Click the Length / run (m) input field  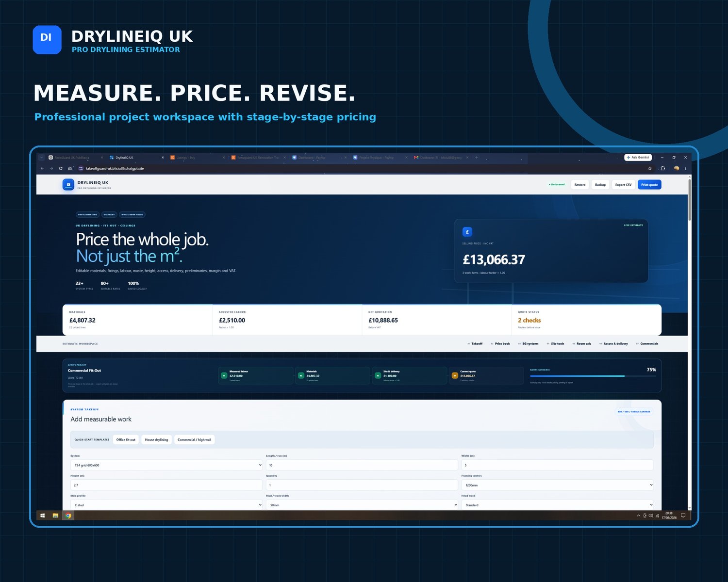click(x=362, y=465)
